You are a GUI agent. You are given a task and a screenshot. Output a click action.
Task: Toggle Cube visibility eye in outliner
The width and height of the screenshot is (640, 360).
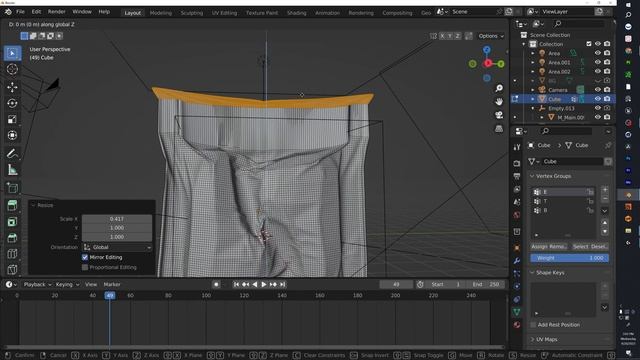point(598,99)
